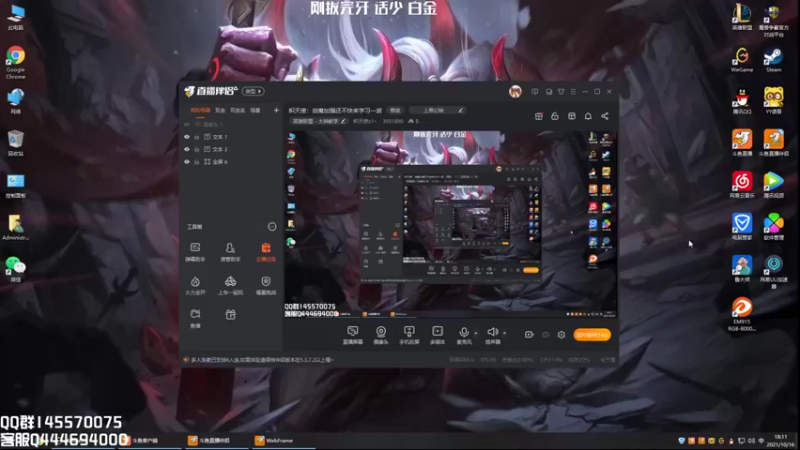
Task: Toggle the preview eye icon near gear
Action: point(545,335)
